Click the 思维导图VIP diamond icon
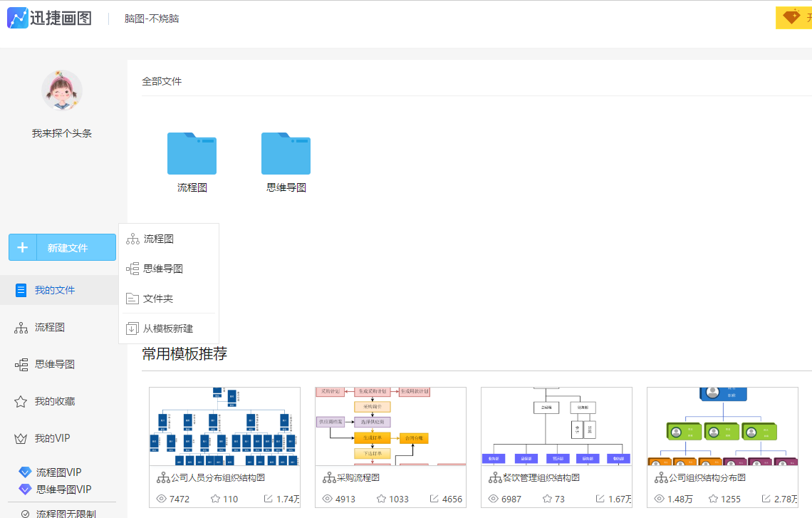This screenshot has height=518, width=812. point(24,489)
